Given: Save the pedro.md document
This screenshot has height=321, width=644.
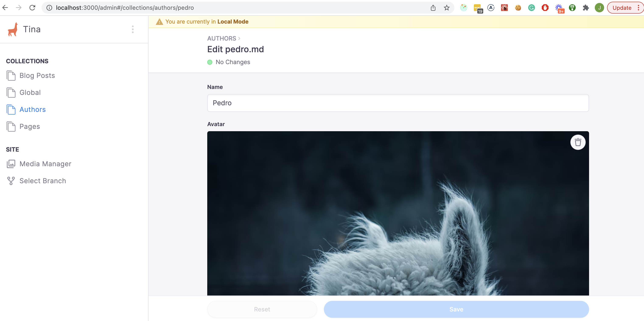Looking at the screenshot, I should pos(456,309).
